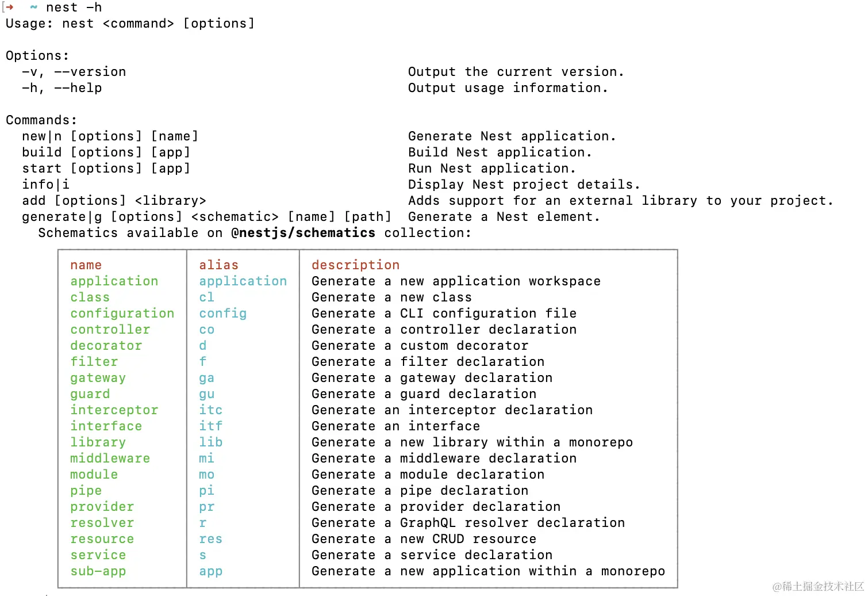Select the 'middleware' name entry
This screenshot has width=868, height=596.
[110, 459]
